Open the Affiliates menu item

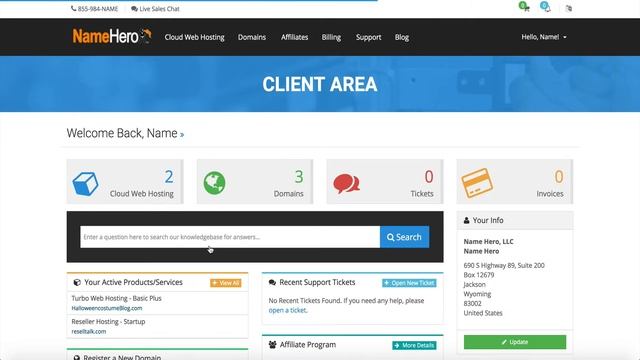point(294,37)
